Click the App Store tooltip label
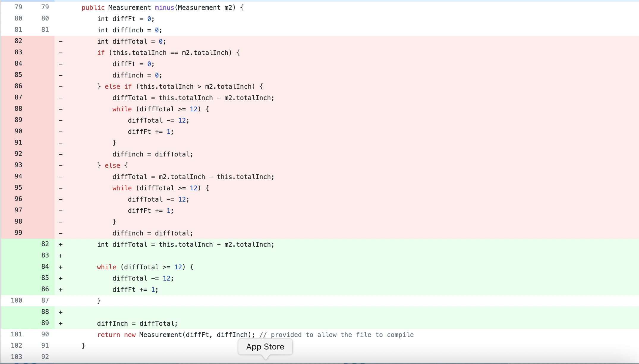This screenshot has height=364, width=639. point(265,347)
